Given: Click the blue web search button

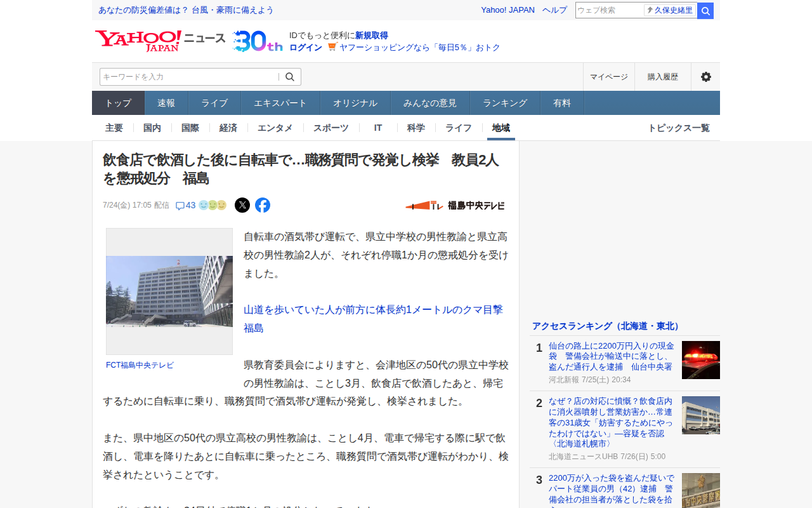Looking at the screenshot, I should click(705, 11).
